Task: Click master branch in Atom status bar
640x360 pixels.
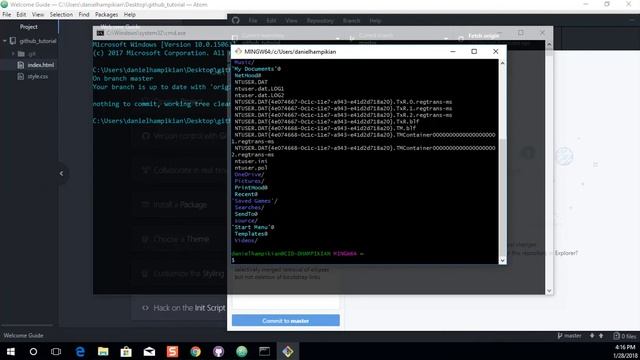Action: pyautogui.click(x=569, y=336)
